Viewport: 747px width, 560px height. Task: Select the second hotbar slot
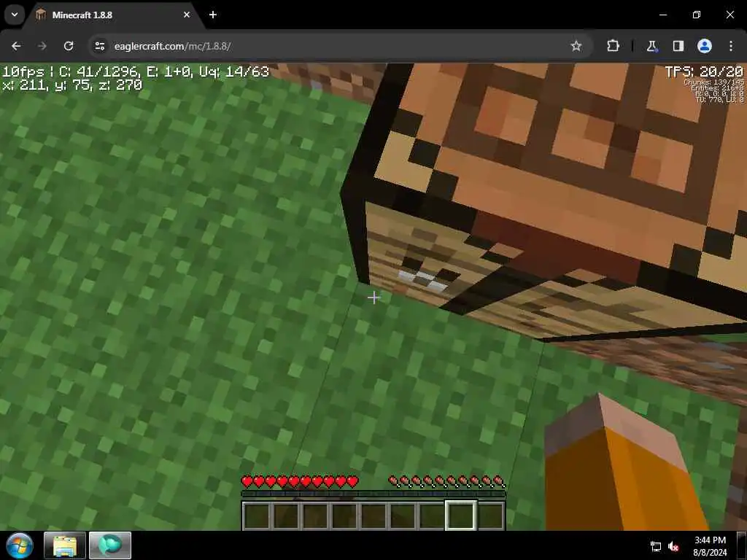(286, 516)
